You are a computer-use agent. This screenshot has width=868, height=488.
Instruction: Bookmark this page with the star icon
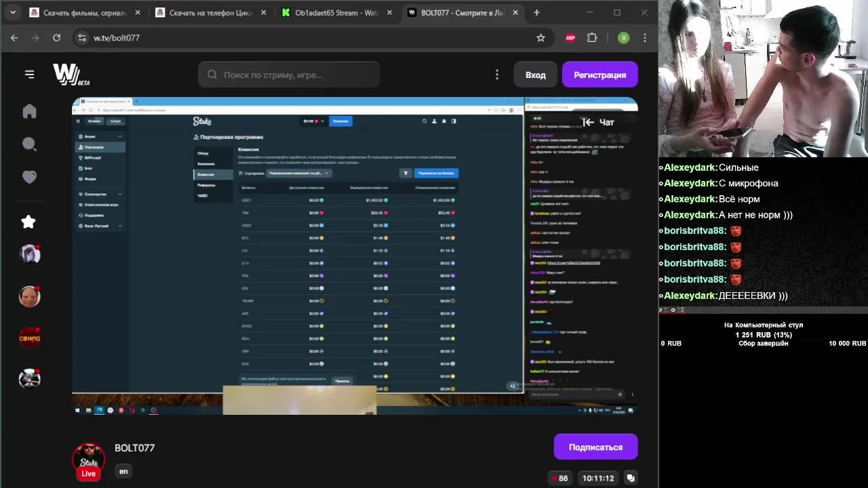(540, 38)
